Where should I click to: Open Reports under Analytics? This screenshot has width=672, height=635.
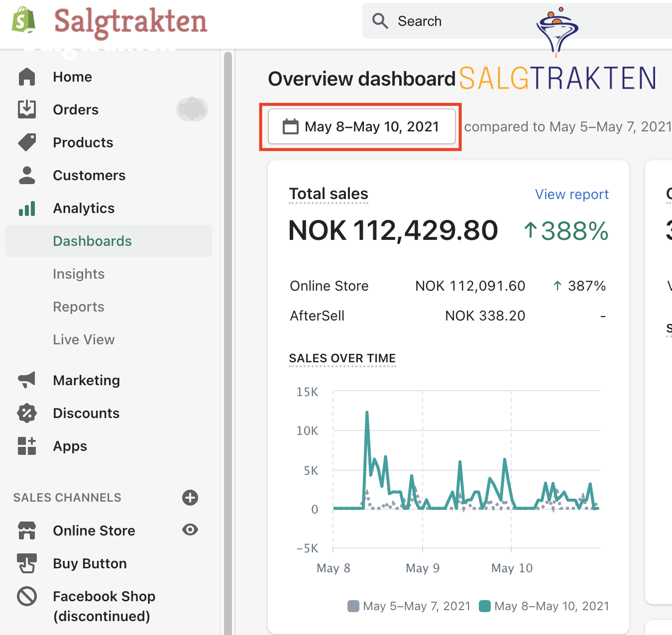coord(79,307)
